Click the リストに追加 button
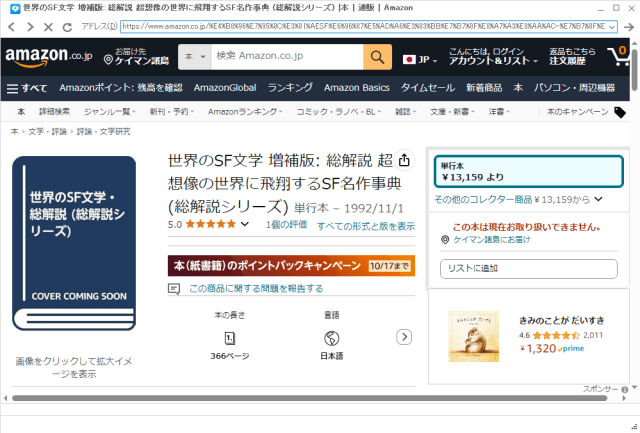The height and width of the screenshot is (433, 640). click(x=529, y=269)
